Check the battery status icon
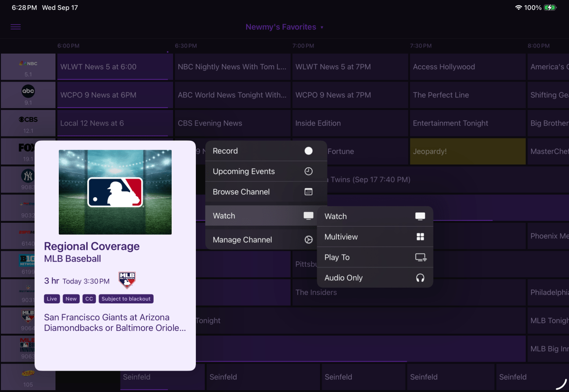Image resolution: width=569 pixels, height=392 pixels. pyautogui.click(x=551, y=8)
